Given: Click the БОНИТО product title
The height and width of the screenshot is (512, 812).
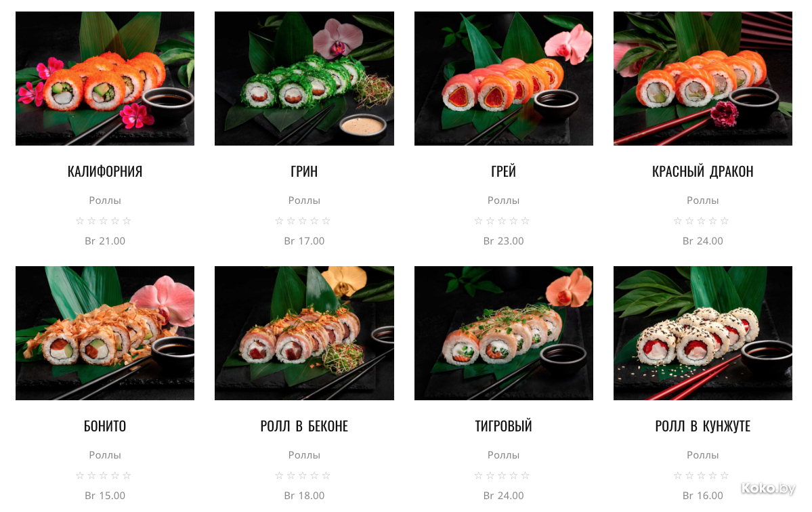Looking at the screenshot, I should tap(104, 426).
